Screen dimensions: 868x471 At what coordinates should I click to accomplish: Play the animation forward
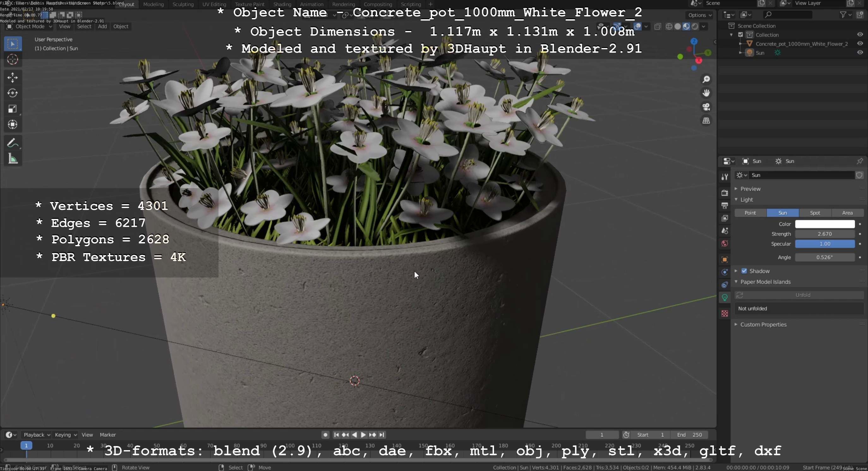[363, 435]
